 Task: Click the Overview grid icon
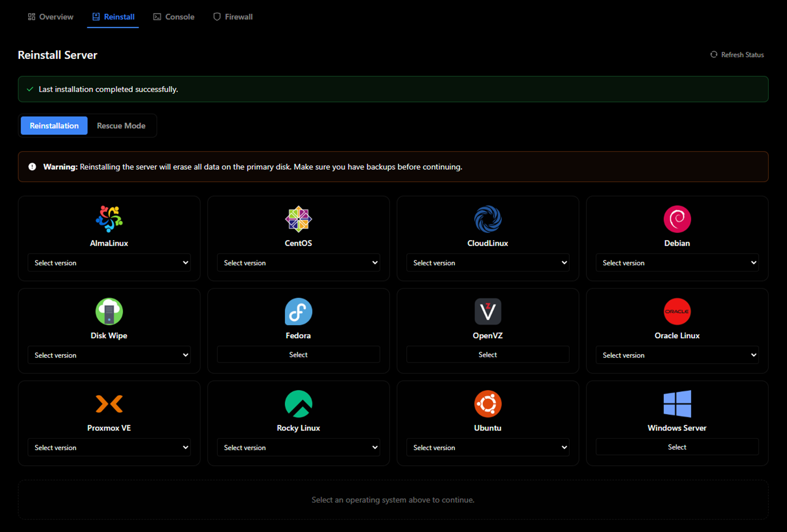[32, 17]
